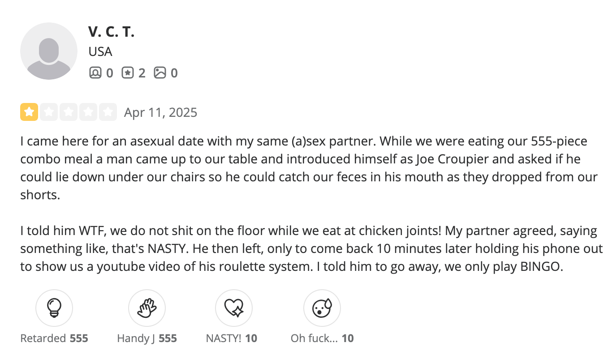
Task: Select the fifth rating star
Action: [x=108, y=112]
